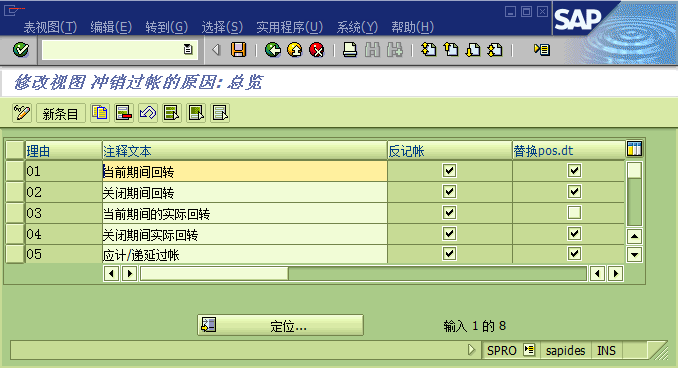Click the 应计/递延过帐 text field
The width and height of the screenshot is (678, 368).
[x=244, y=255]
